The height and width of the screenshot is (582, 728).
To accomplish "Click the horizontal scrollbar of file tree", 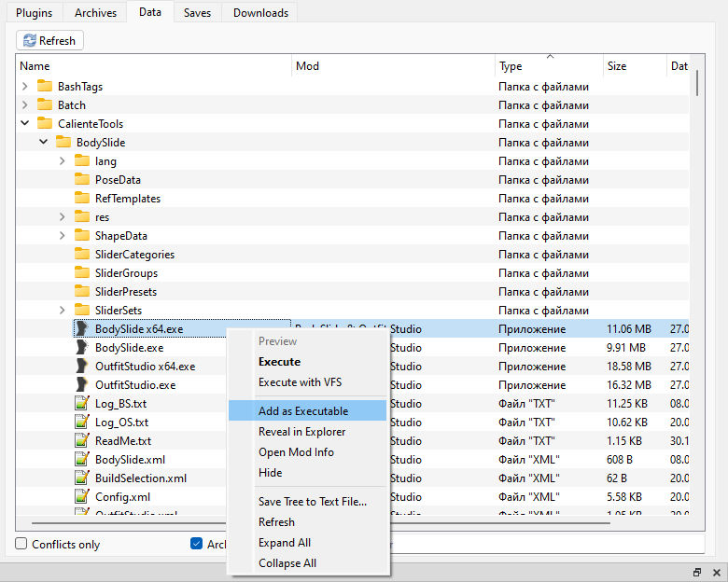I will tap(320, 523).
